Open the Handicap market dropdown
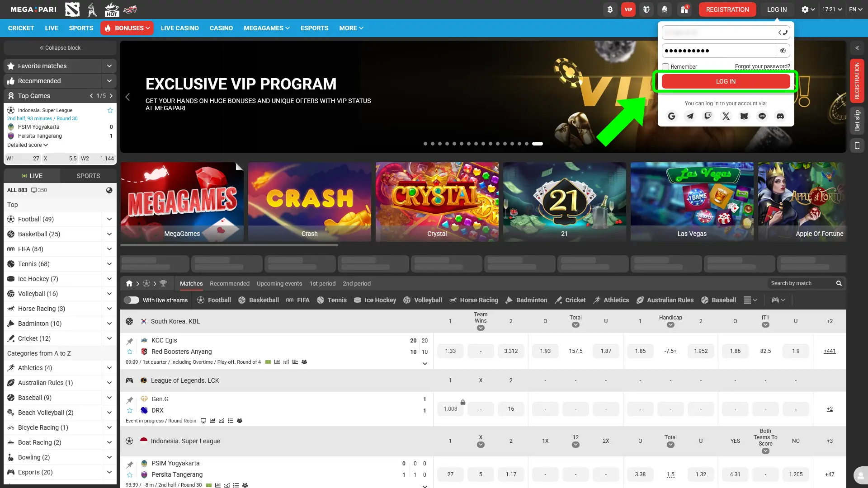 pos(670,324)
